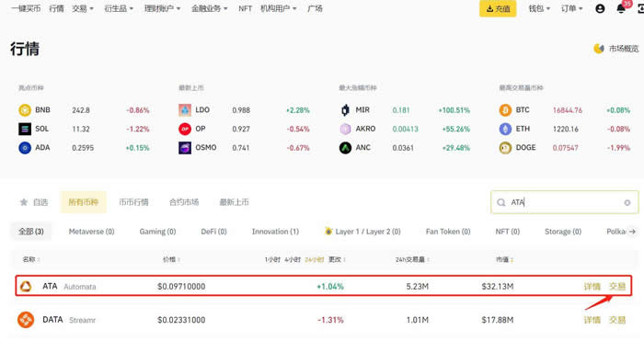Select the 24小时 change period
This screenshot has height=341, width=644.
[315, 259]
